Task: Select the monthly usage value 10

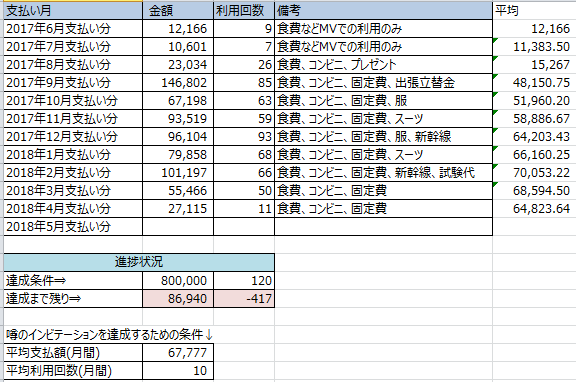Action: click(x=178, y=371)
